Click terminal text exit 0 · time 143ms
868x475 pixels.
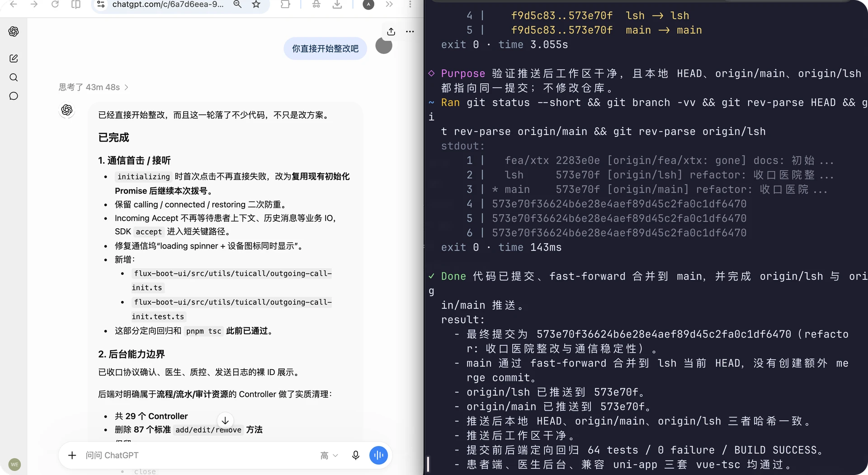(501, 247)
